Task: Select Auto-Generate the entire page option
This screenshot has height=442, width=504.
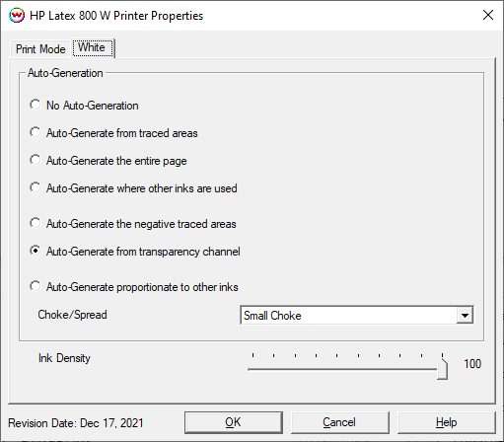Action: point(36,160)
